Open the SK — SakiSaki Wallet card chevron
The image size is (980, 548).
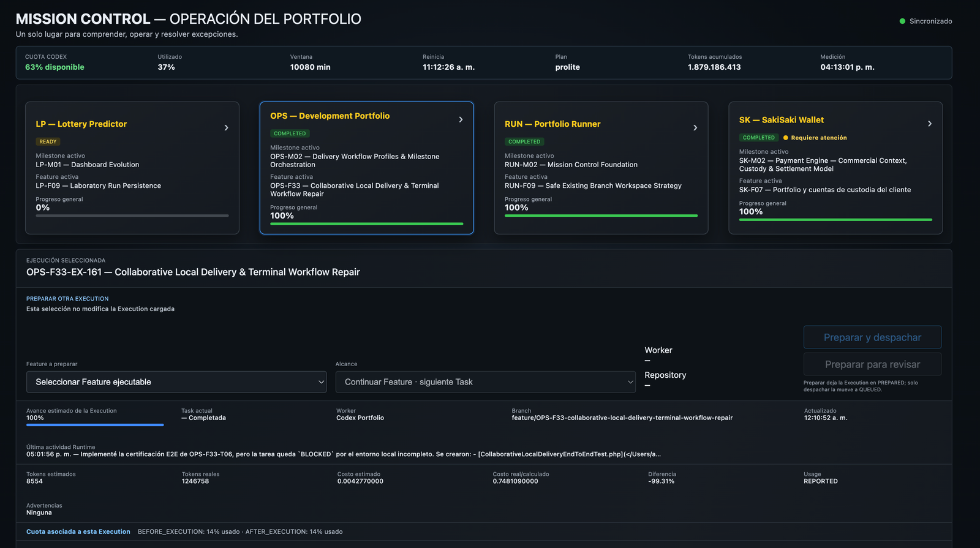(930, 124)
